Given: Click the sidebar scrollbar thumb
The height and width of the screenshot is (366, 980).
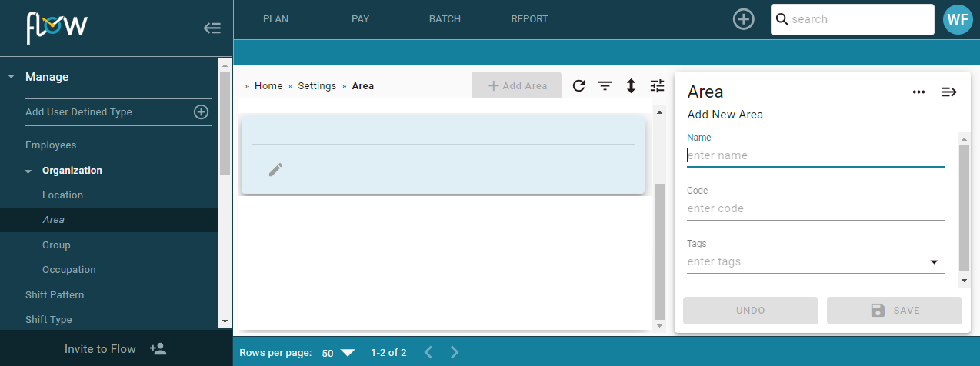Looking at the screenshot, I should 225,125.
